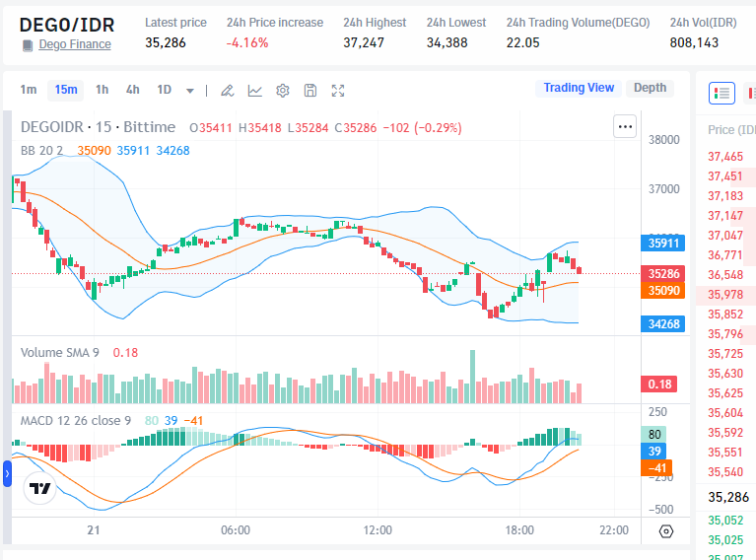The height and width of the screenshot is (560, 756).
Task: Select the 35,630 sell order price
Action: point(725,374)
